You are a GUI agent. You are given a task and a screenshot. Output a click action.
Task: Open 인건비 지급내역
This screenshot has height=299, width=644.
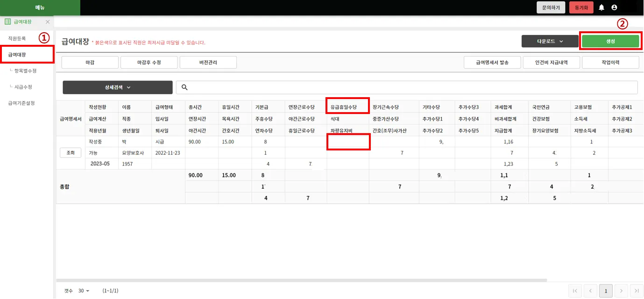[552, 62]
